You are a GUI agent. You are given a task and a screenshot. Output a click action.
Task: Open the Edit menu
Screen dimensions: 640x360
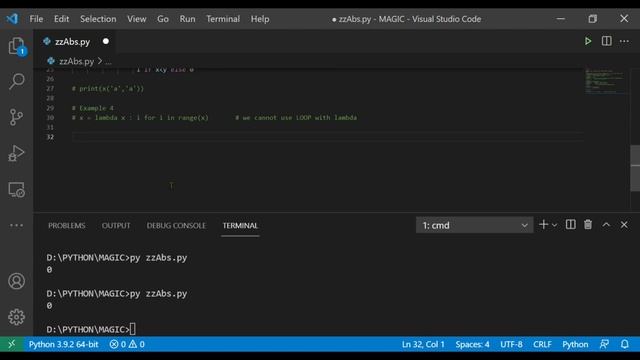(x=61, y=19)
